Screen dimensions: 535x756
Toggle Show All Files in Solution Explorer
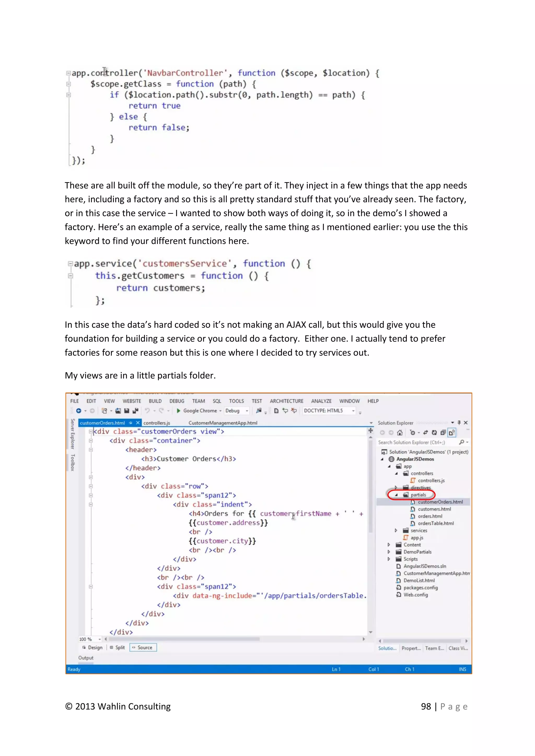click(452, 433)
